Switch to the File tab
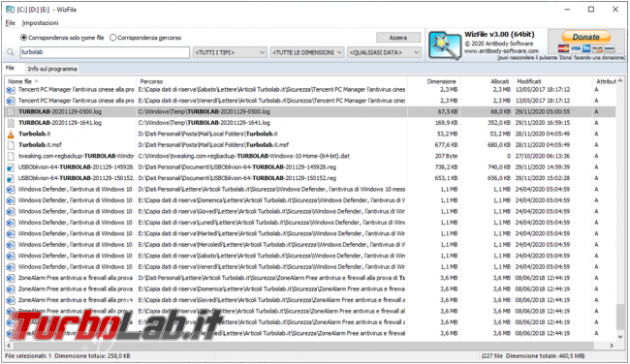 point(10,69)
